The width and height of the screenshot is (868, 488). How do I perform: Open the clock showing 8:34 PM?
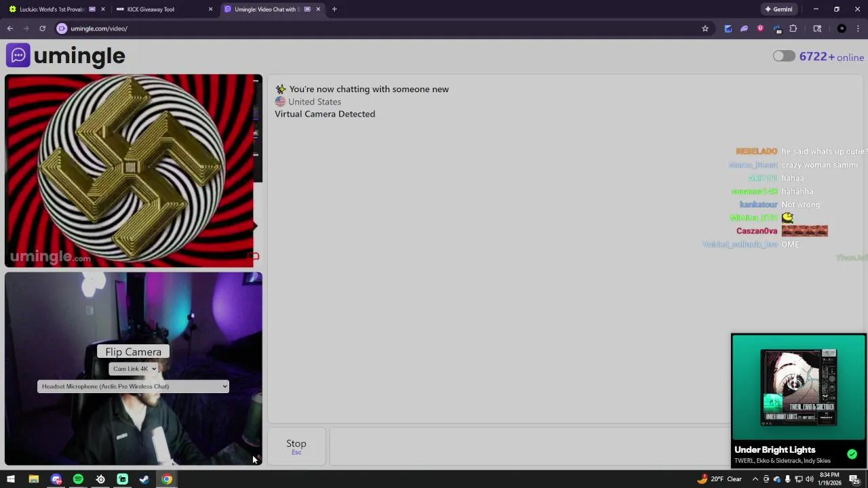coord(829,479)
